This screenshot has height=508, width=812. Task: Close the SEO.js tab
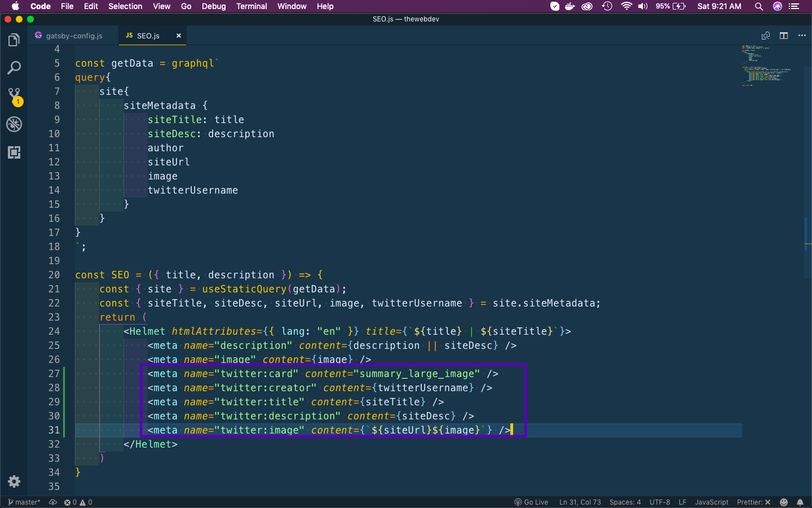point(179,36)
